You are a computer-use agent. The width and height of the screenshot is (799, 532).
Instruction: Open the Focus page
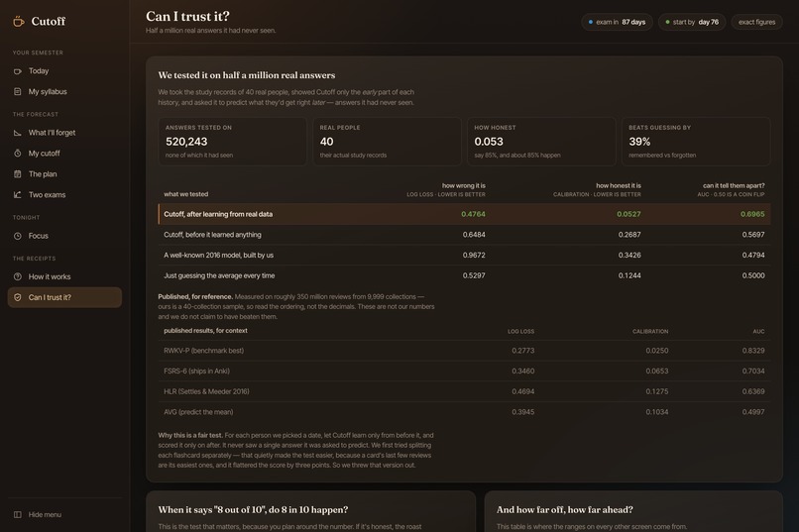coord(64,236)
